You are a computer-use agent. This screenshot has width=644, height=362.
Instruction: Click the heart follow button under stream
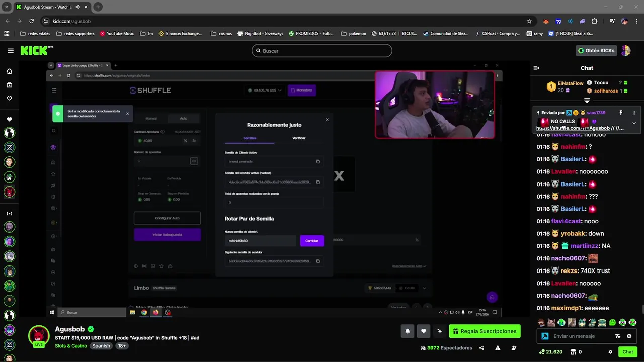(424, 331)
